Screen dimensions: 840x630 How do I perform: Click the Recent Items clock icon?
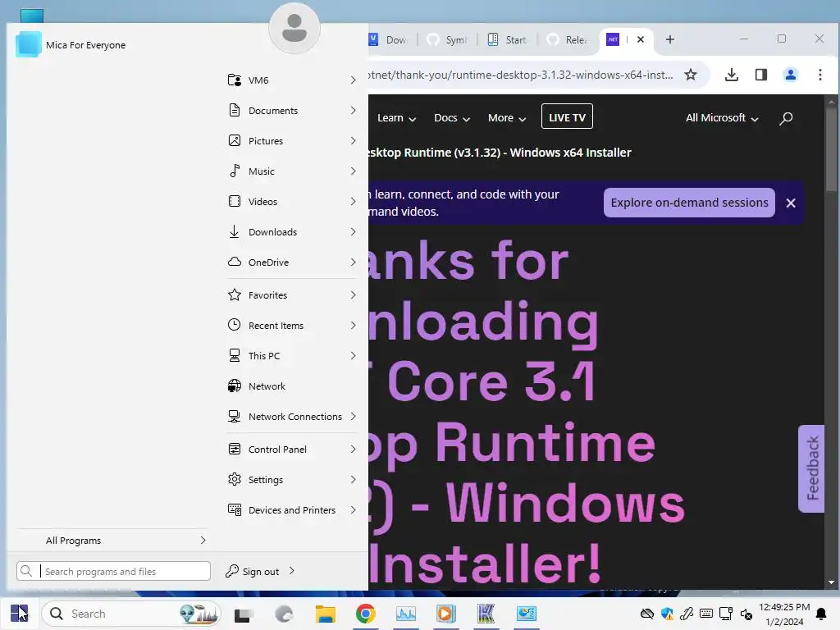(x=235, y=325)
